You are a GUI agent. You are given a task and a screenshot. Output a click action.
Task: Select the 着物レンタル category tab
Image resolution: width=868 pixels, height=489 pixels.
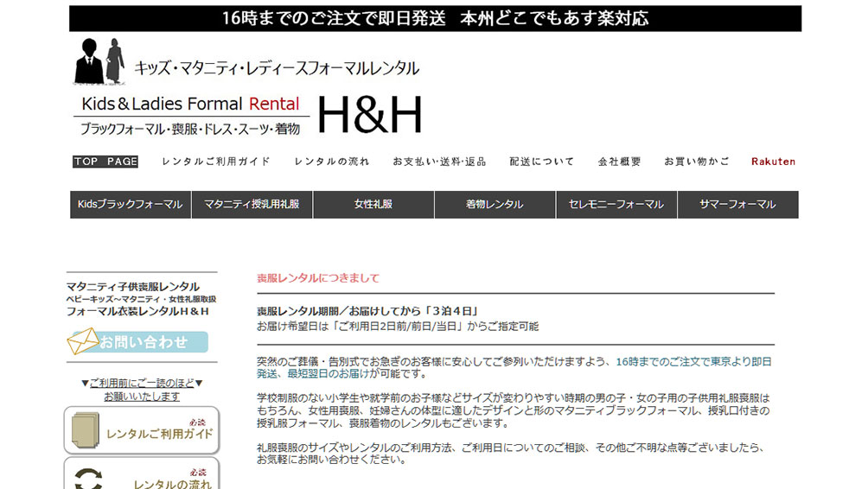coord(495,205)
